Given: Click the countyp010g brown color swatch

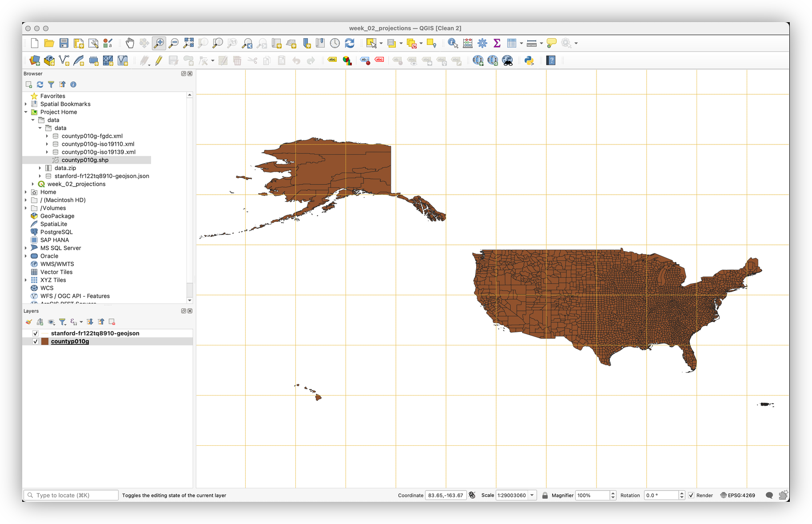Looking at the screenshot, I should (45, 341).
